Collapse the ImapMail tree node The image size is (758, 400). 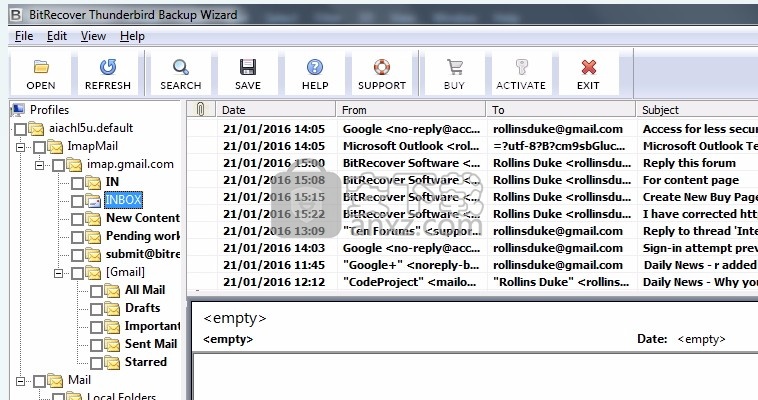point(20,147)
